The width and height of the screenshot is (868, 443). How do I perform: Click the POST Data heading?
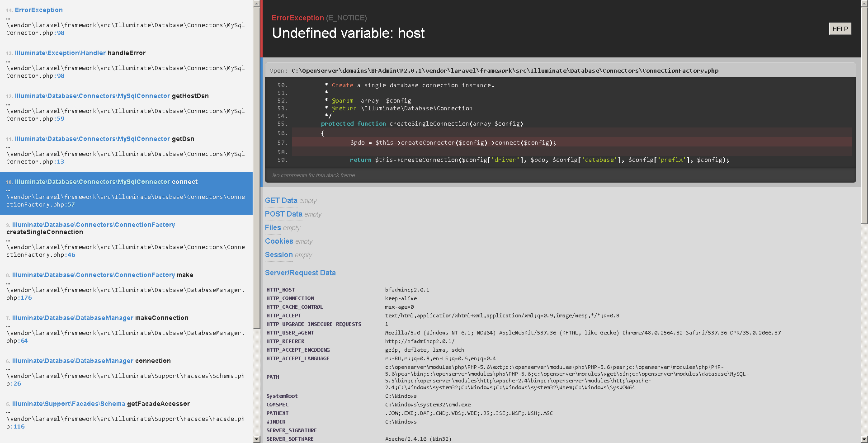click(x=283, y=214)
